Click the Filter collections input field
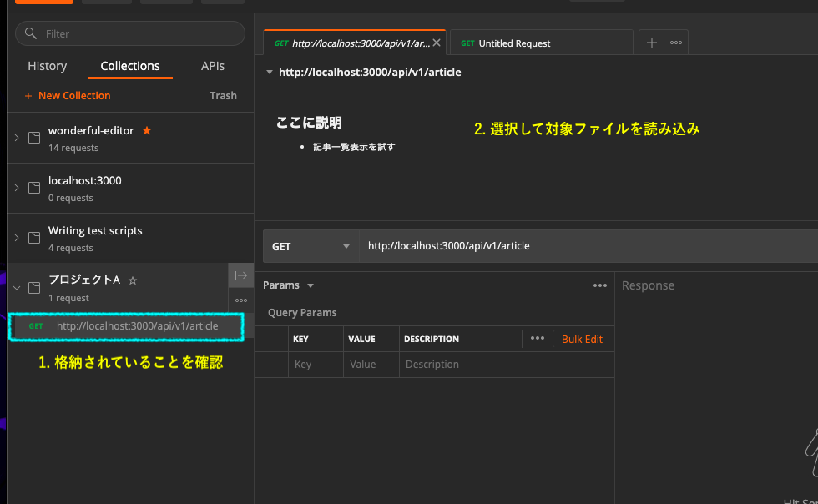Image resolution: width=818 pixels, height=504 pixels. pyautogui.click(x=130, y=33)
